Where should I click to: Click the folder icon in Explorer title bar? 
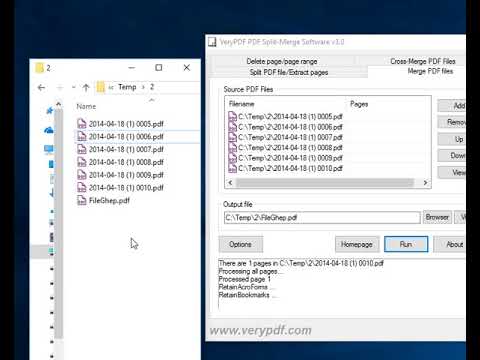pyautogui.click(x=40, y=68)
